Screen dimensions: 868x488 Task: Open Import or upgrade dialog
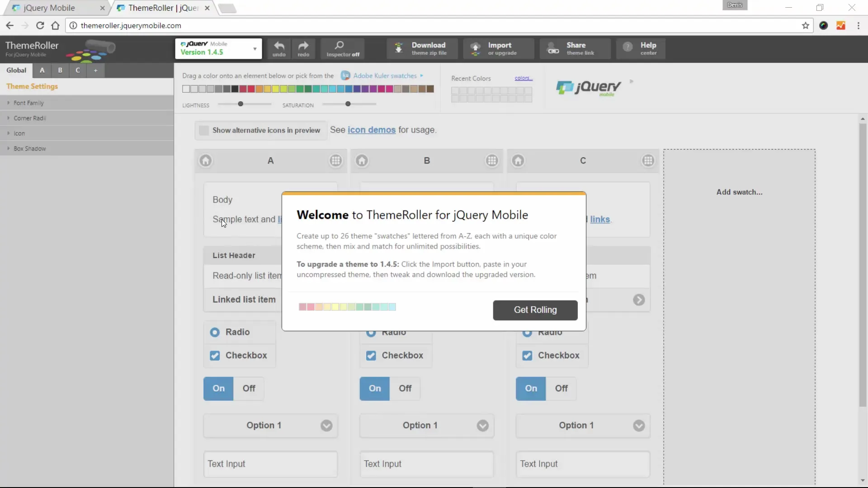499,49
